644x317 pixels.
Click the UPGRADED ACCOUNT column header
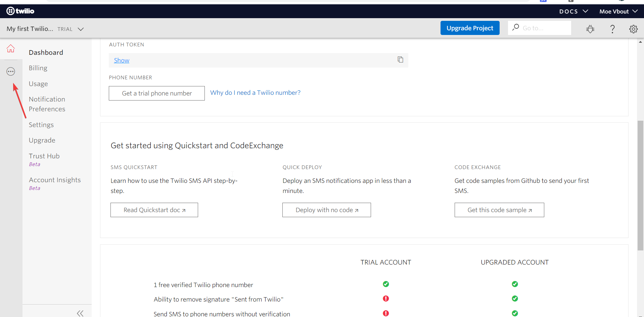(x=515, y=263)
